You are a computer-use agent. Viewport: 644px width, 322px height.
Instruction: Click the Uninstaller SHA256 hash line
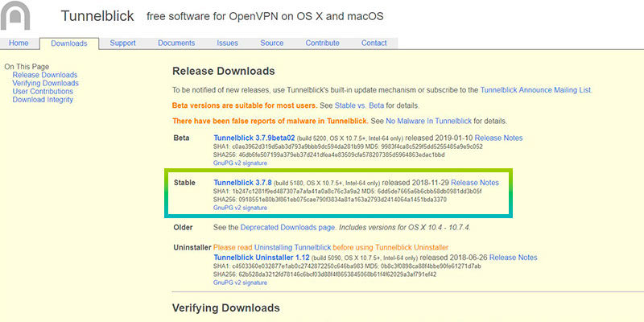coord(324,275)
